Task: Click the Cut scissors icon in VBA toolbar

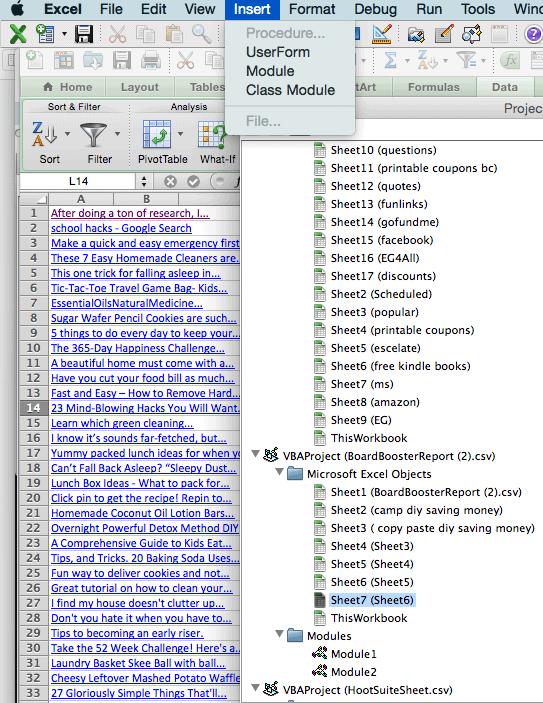Action: coord(117,34)
